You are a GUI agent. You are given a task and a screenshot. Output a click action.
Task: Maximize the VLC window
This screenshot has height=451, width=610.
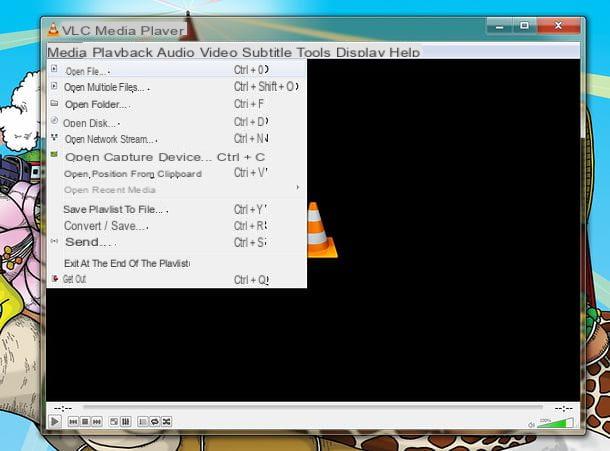(524, 26)
